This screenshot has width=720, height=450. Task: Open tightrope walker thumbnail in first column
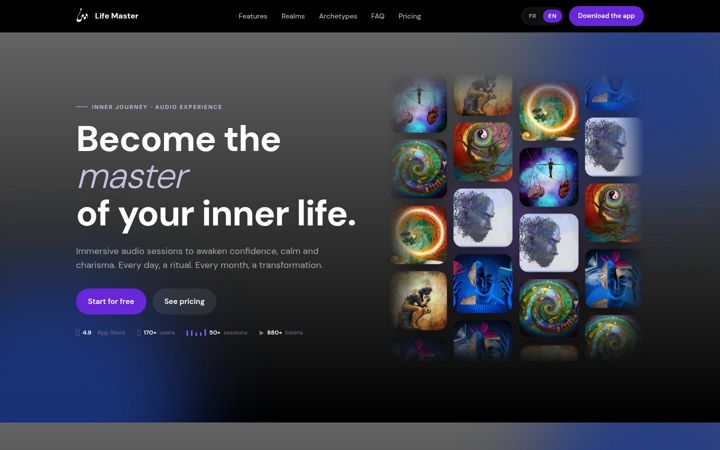[419, 104]
